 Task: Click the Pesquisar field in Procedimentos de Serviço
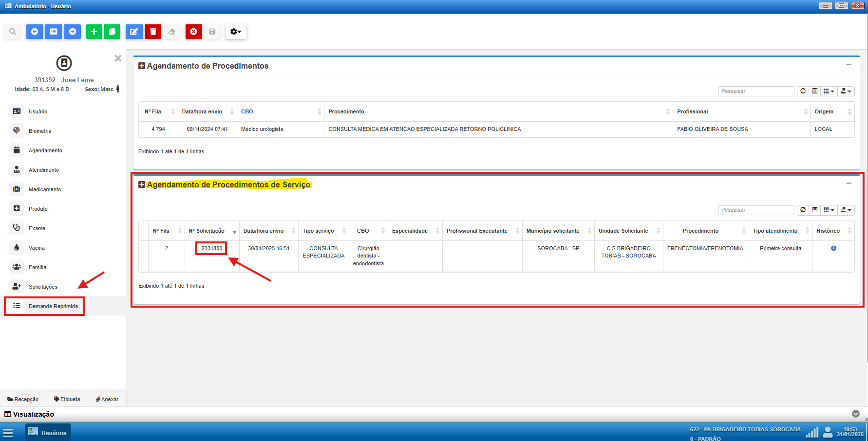[x=755, y=210]
